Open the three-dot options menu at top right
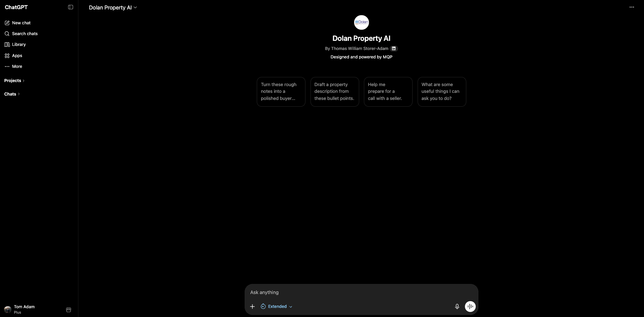644x317 pixels. click(631, 7)
